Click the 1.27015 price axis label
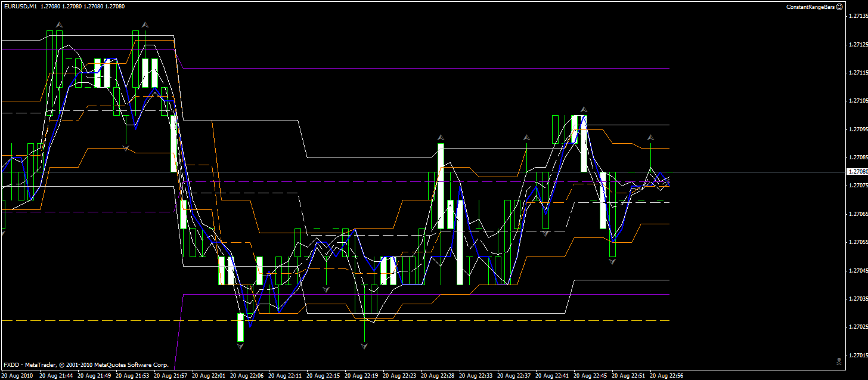This screenshot has width=868, height=380. [857, 355]
